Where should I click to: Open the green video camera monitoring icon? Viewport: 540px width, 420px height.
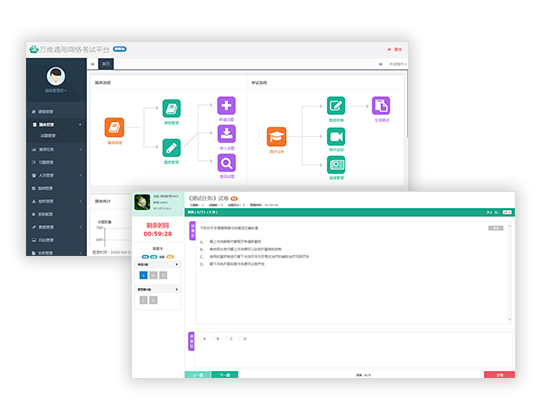[336, 136]
